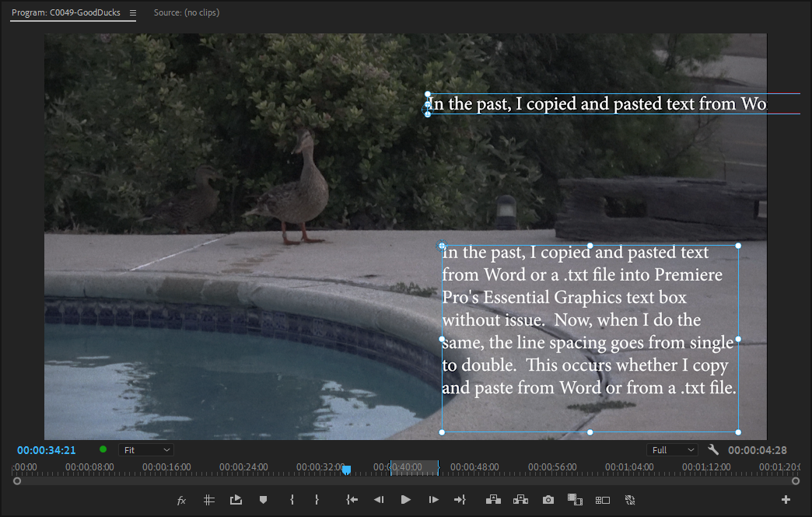
Task: Toggle Mark In at current frame
Action: (290, 500)
